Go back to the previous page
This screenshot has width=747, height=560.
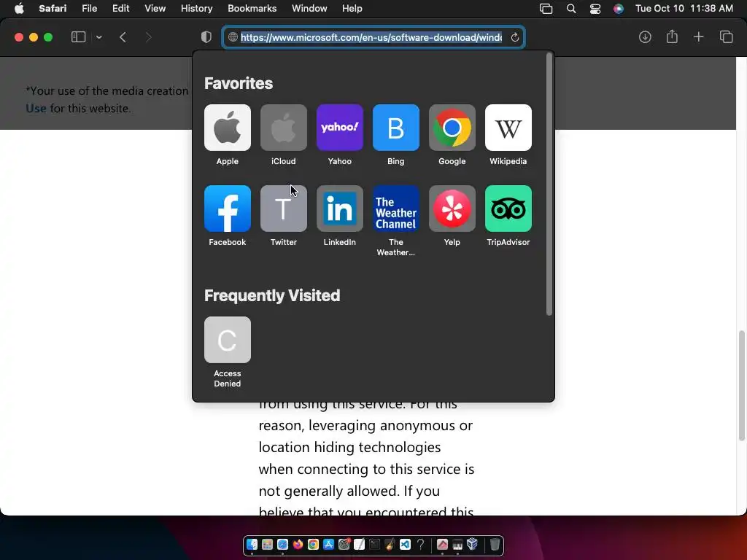(123, 37)
